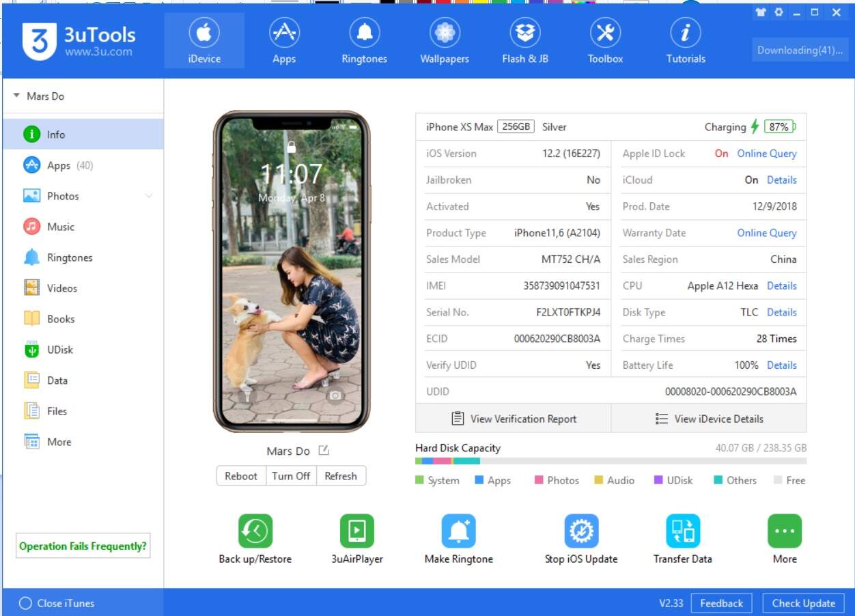Click the teal Others legend swatch
This screenshot has width=855, height=616.
click(x=718, y=480)
